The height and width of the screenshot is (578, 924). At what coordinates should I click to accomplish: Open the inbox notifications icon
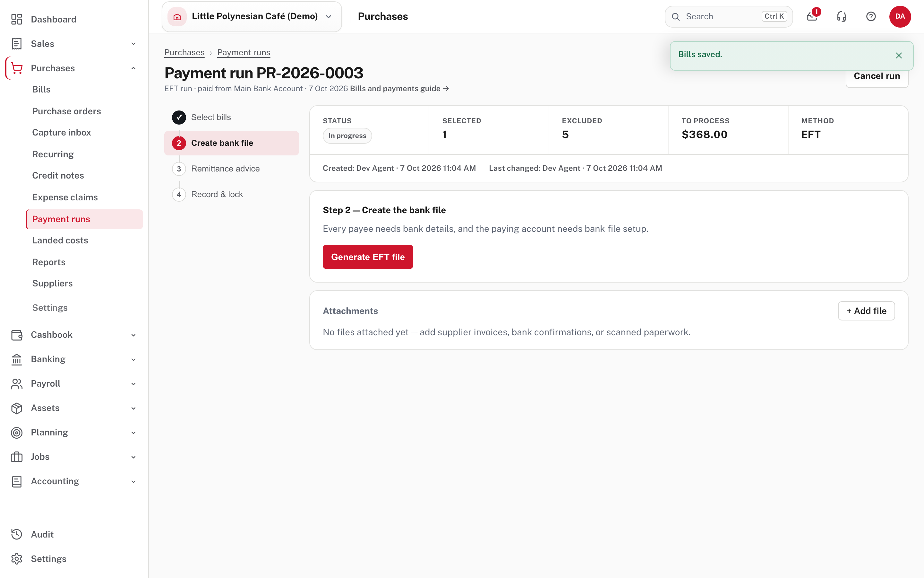tap(812, 16)
